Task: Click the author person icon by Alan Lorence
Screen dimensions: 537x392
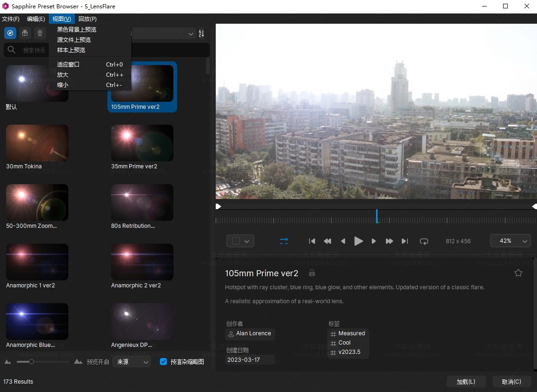Action: click(x=231, y=334)
